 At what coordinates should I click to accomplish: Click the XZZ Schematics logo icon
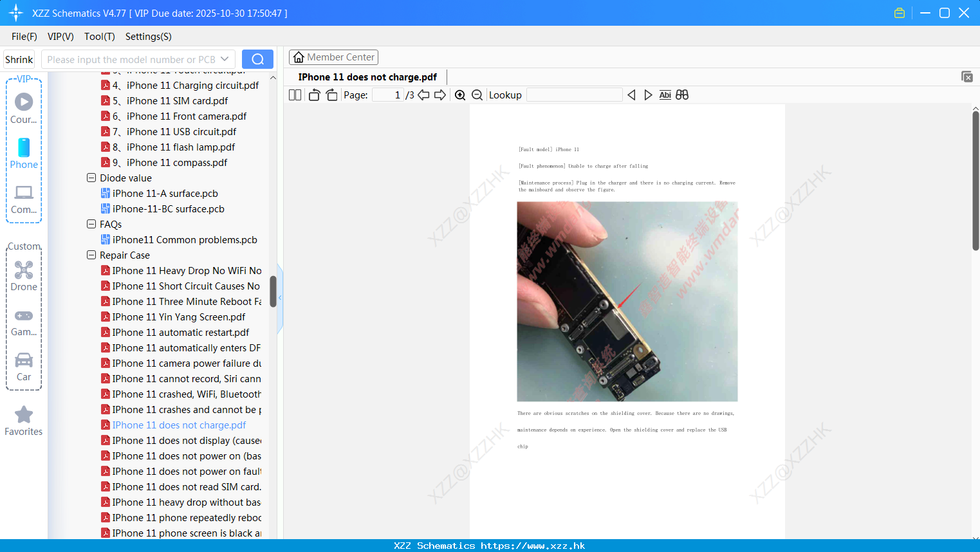coord(16,13)
